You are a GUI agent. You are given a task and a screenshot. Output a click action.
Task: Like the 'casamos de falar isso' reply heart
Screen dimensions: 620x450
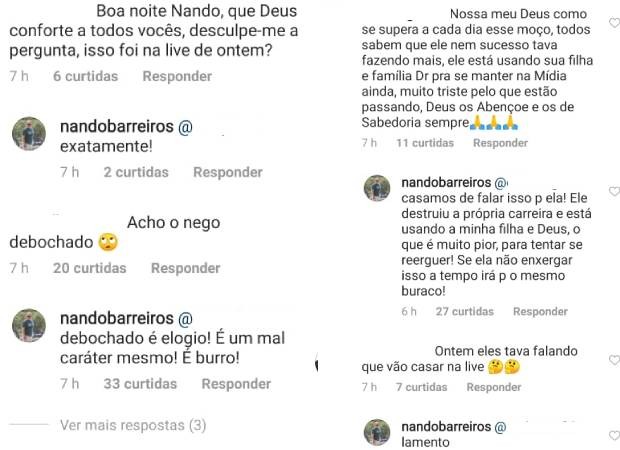click(614, 191)
